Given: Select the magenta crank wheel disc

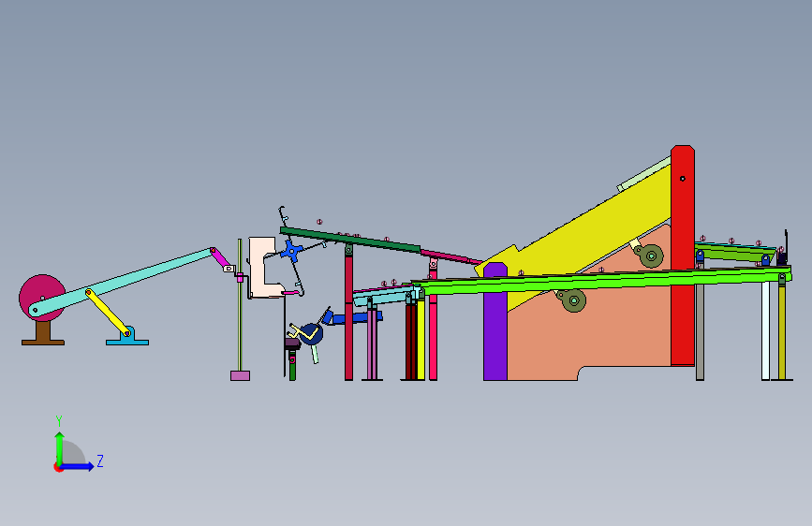Looking at the screenshot, I should pyautogui.click(x=42, y=298).
